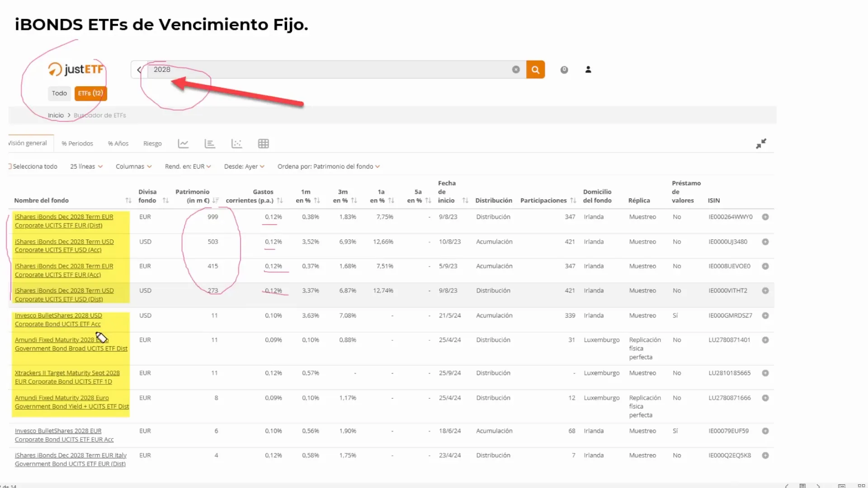The width and height of the screenshot is (868, 488).
Task: Add IE0000UJ3480 fund using plus icon
Action: [765, 242]
